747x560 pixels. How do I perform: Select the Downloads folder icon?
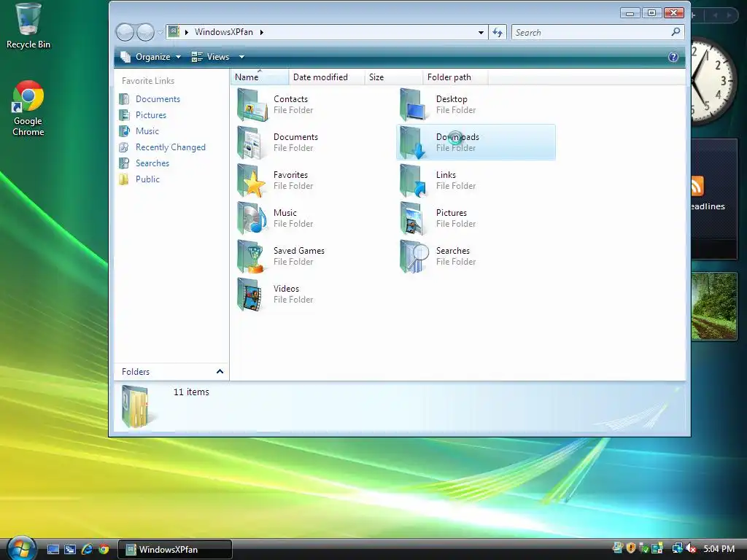tap(413, 143)
